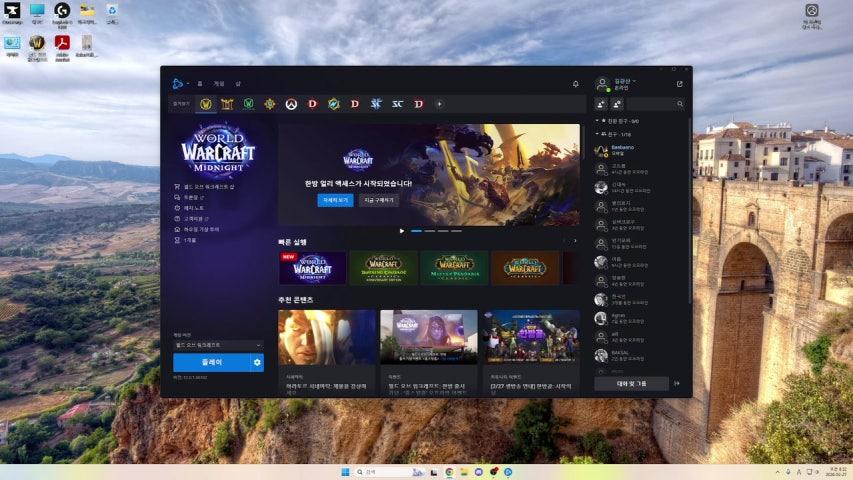Open the friends search magnifier icon

(680, 104)
